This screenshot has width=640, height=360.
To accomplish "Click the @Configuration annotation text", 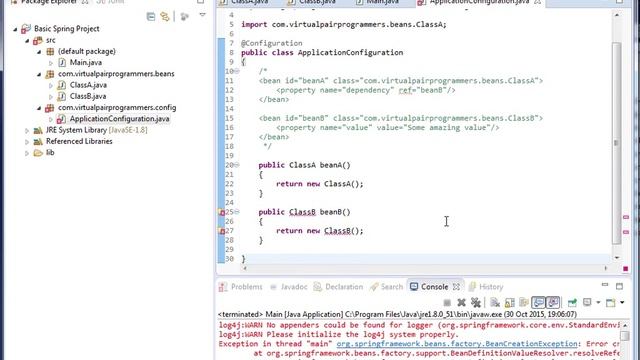I will click(271, 43).
